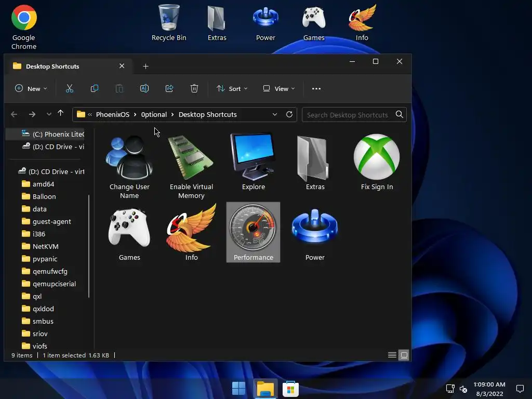
Task: Click Desktop Shortcuts in address bar
Action: (208, 115)
